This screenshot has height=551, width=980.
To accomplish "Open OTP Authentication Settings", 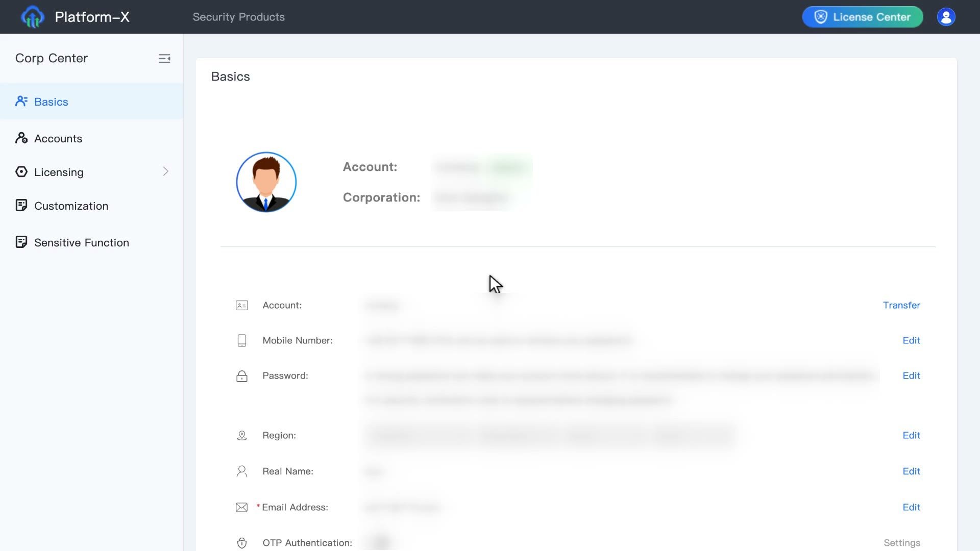I will coord(902,543).
